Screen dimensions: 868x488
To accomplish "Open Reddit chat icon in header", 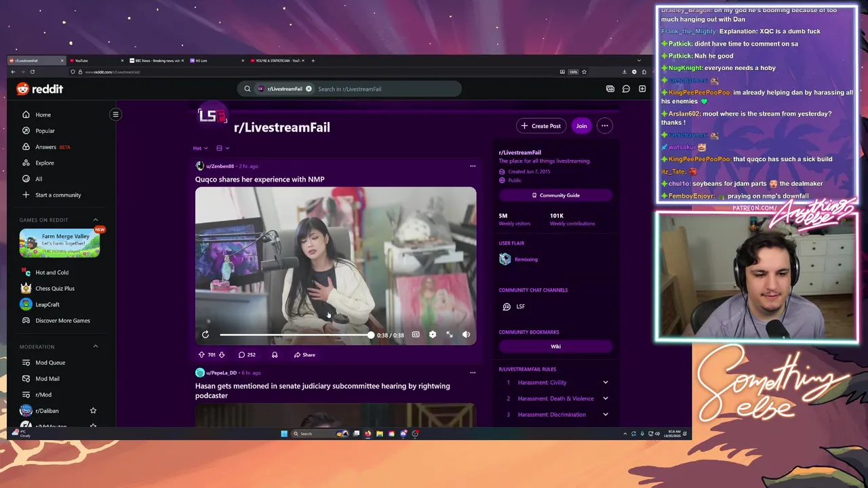I will coord(626,89).
